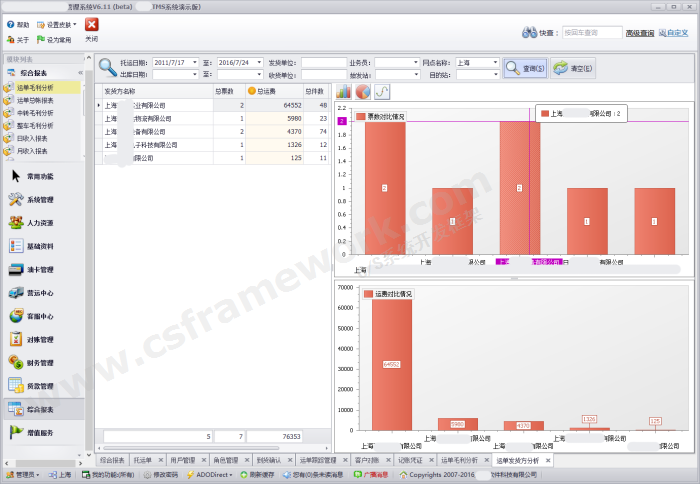Switch to the 用户管理 tab
700x484 pixels.
coord(183,461)
